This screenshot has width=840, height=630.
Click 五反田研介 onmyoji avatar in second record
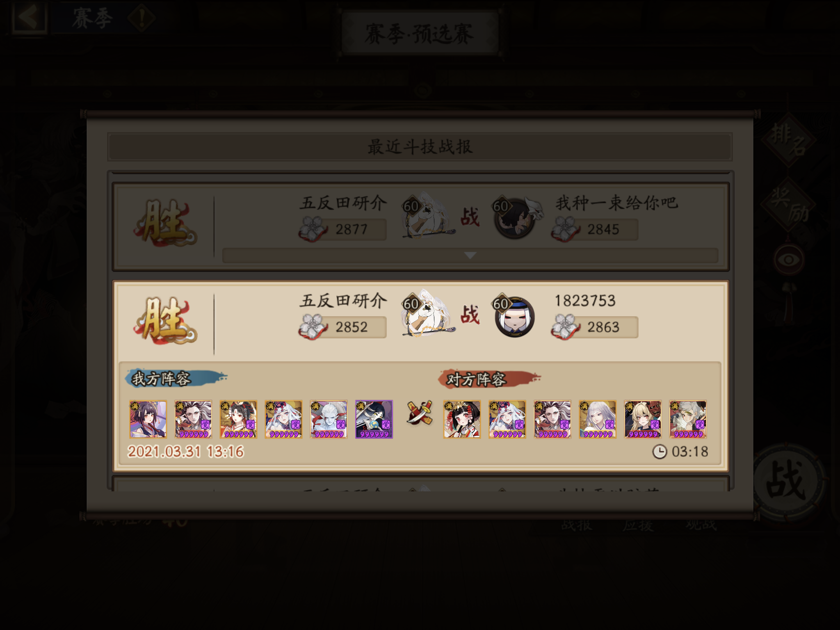pyautogui.click(x=427, y=313)
